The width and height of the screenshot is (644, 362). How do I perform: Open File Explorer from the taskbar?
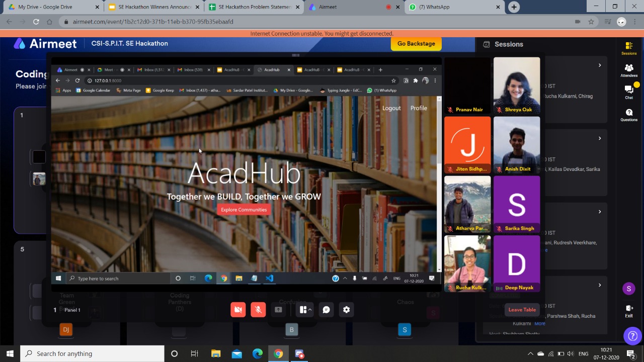[215, 353]
